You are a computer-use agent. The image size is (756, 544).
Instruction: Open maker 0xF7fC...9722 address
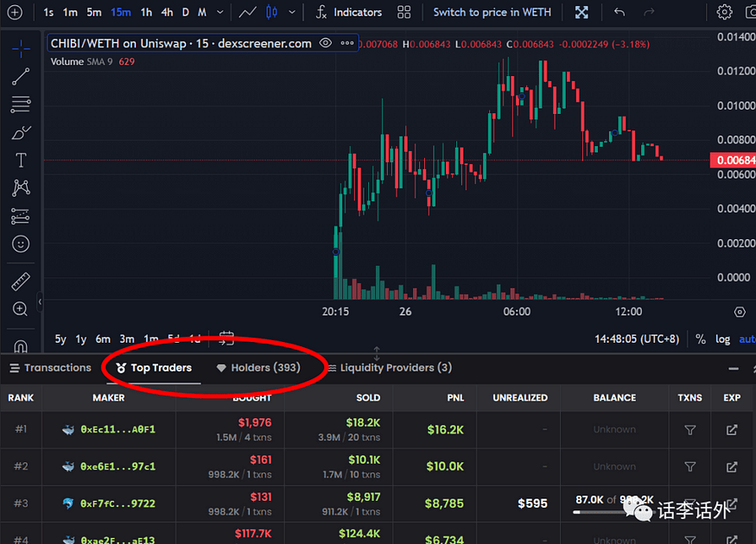click(x=118, y=503)
